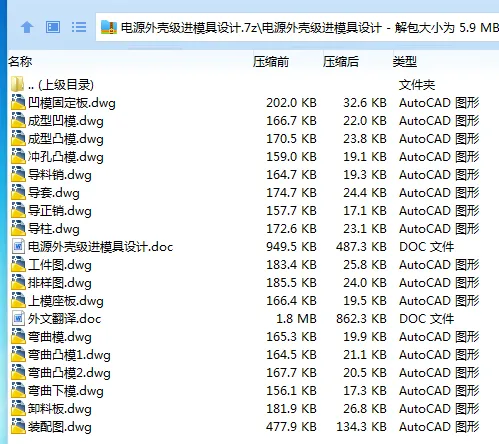Select the file icon of 成型凸模.dwg
This screenshot has height=444, width=499.
click(18, 138)
